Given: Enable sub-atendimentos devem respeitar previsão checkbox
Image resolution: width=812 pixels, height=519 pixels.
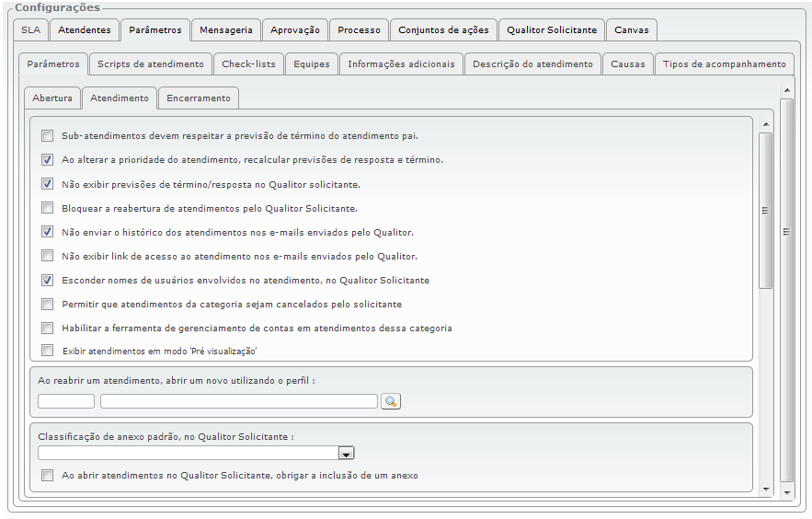Looking at the screenshot, I should [47, 135].
